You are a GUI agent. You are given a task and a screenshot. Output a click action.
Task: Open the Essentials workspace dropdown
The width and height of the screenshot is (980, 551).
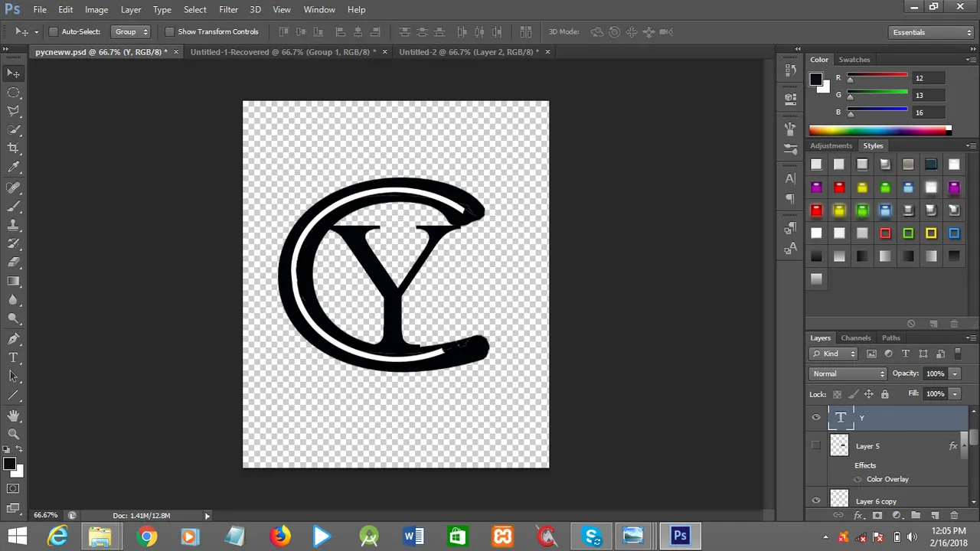pyautogui.click(x=932, y=32)
